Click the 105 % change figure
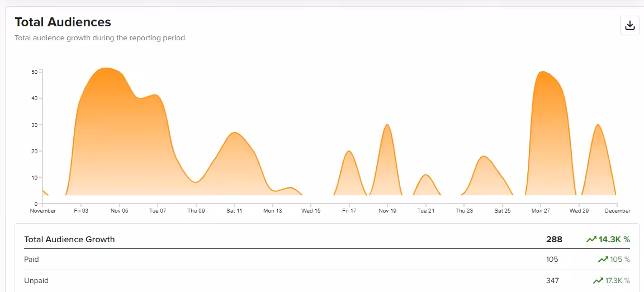The width and height of the screenshot is (644, 292). coord(620,260)
